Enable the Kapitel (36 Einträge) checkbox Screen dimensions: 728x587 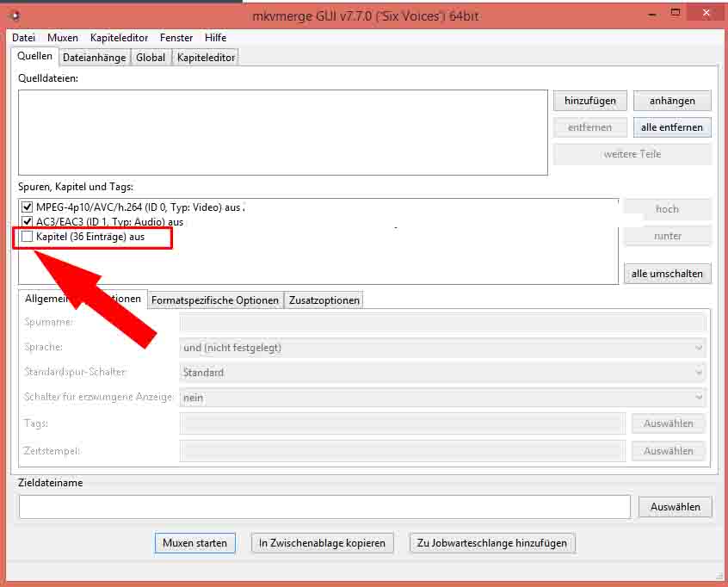(x=27, y=237)
